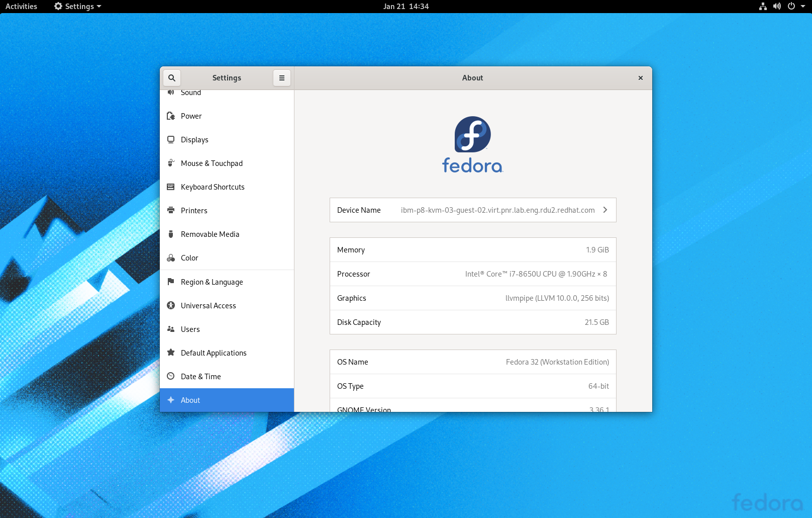
Task: Click the Printers printer icon
Action: pyautogui.click(x=171, y=211)
